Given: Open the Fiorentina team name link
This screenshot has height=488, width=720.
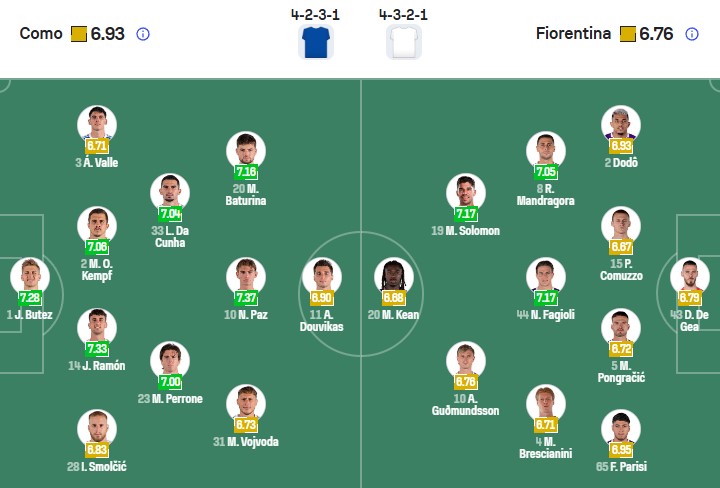Looking at the screenshot, I should tap(573, 34).
